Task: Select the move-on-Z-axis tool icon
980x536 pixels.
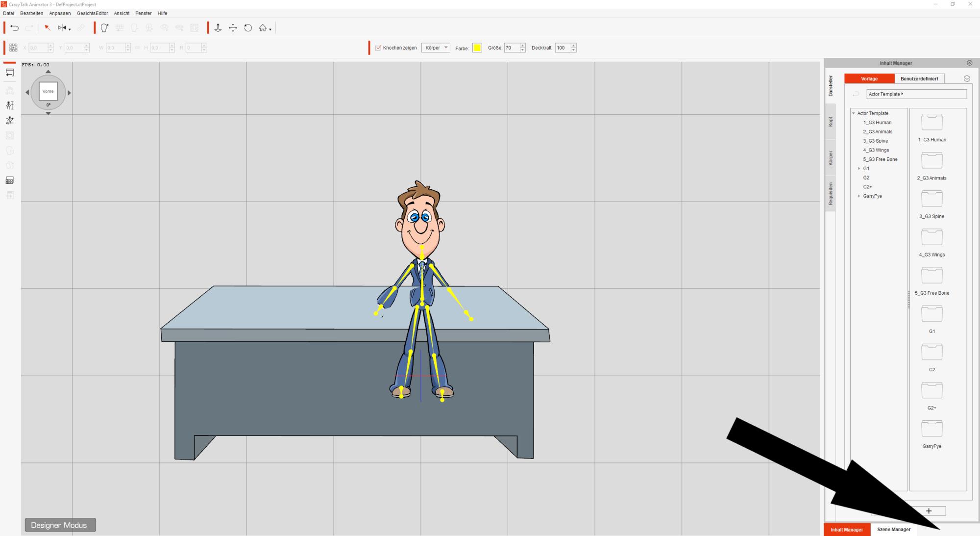Action: click(218, 28)
